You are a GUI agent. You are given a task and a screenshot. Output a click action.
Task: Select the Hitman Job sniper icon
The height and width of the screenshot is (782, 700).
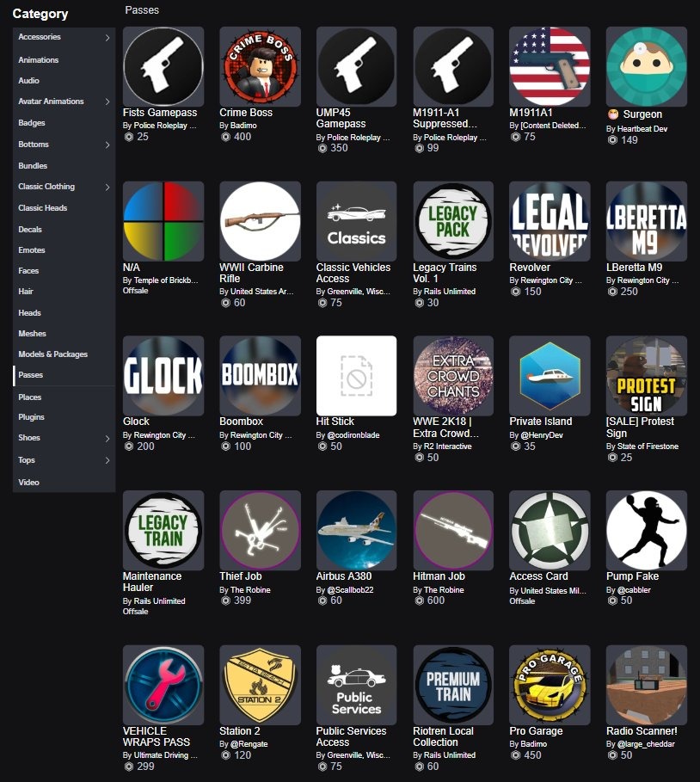click(453, 530)
